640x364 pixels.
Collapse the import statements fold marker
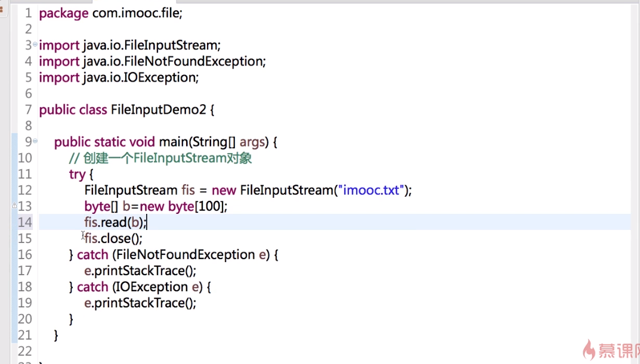[x=35, y=45]
